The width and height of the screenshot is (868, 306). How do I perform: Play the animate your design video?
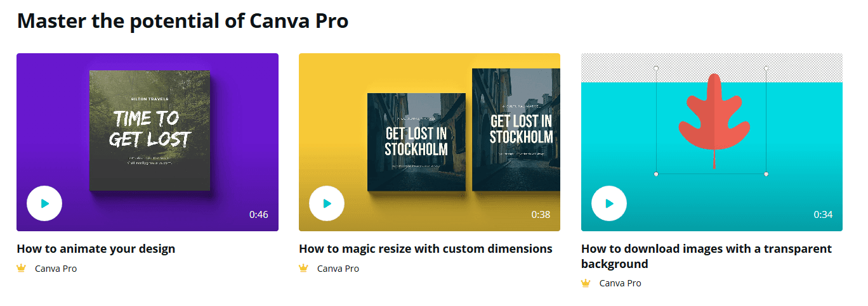click(44, 203)
